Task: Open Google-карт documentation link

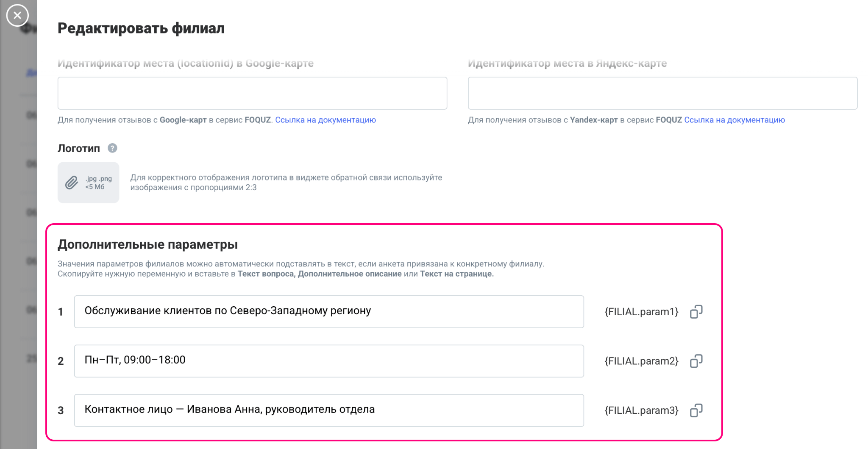Action: click(325, 120)
